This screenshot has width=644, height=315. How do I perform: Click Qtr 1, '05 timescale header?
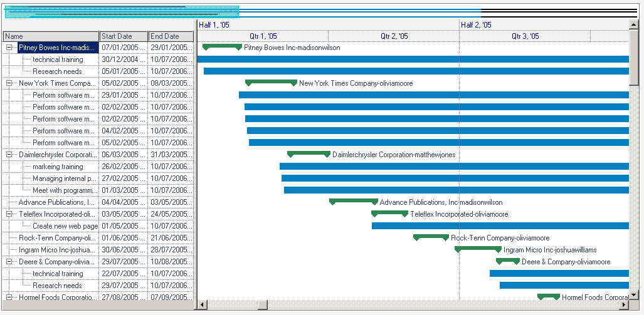pos(263,36)
